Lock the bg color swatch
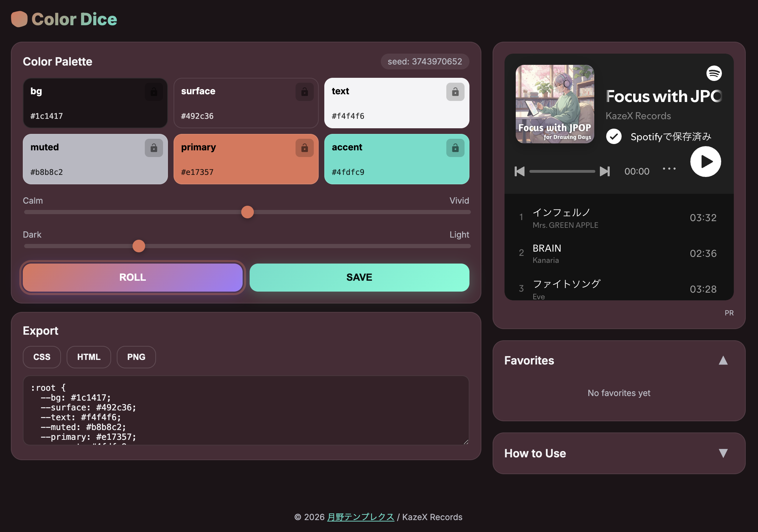Viewport: 758px width, 532px height. pos(154,91)
